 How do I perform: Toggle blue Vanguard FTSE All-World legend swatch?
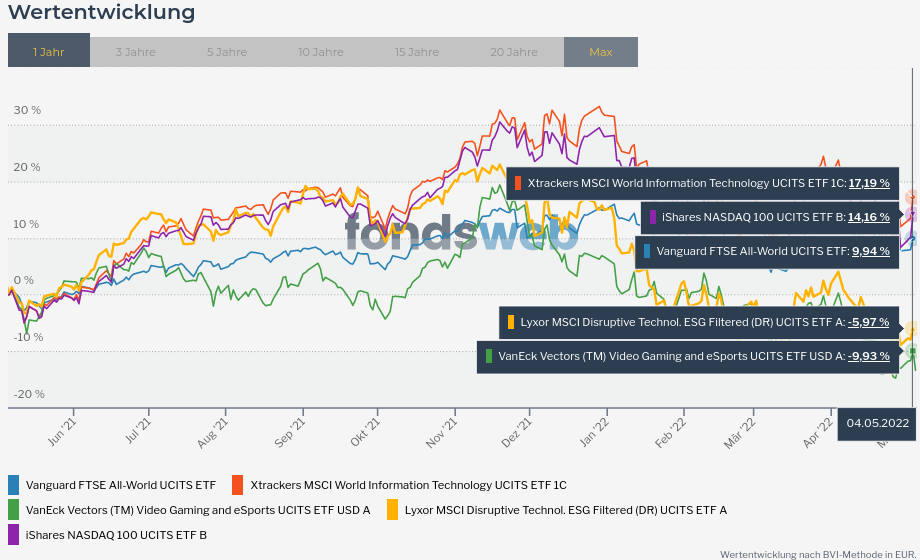click(13, 485)
